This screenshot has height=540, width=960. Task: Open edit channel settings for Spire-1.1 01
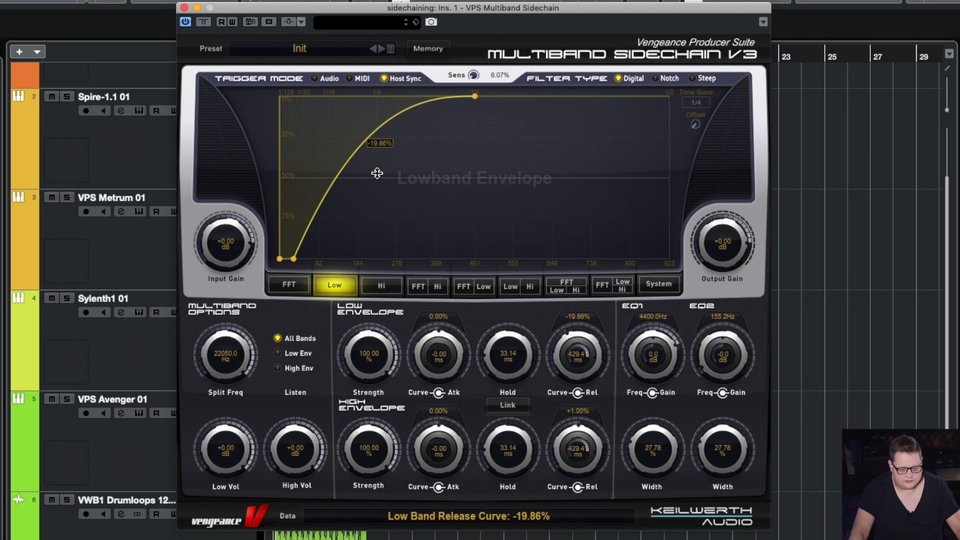(x=121, y=111)
